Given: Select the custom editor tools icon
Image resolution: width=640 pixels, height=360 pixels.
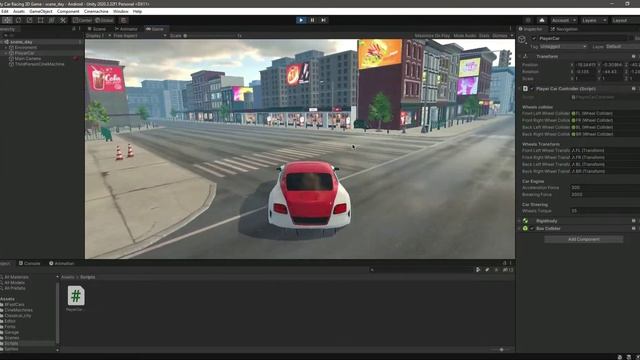Looking at the screenshot, I should coord(63,20).
